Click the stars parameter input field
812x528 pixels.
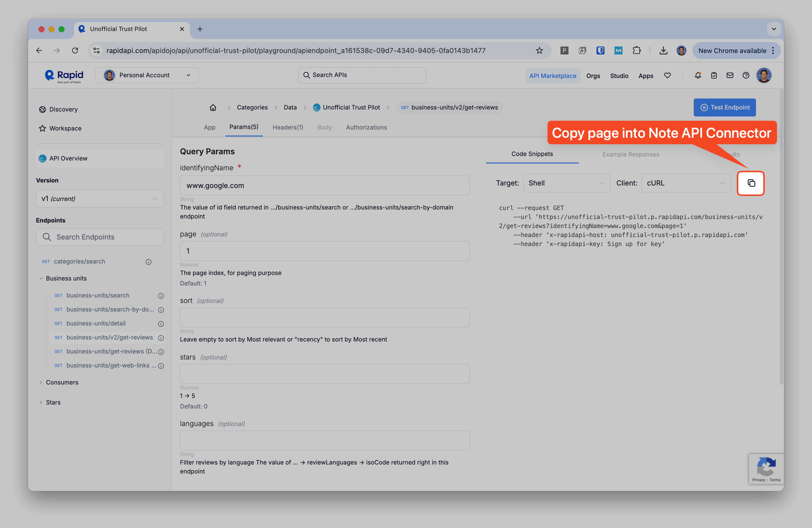click(x=325, y=374)
